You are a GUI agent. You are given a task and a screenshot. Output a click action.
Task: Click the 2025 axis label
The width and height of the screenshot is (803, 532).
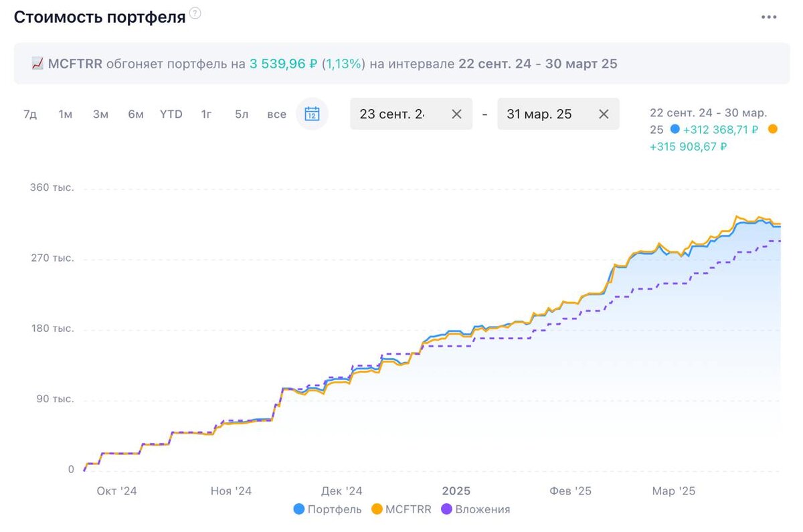pos(456,491)
